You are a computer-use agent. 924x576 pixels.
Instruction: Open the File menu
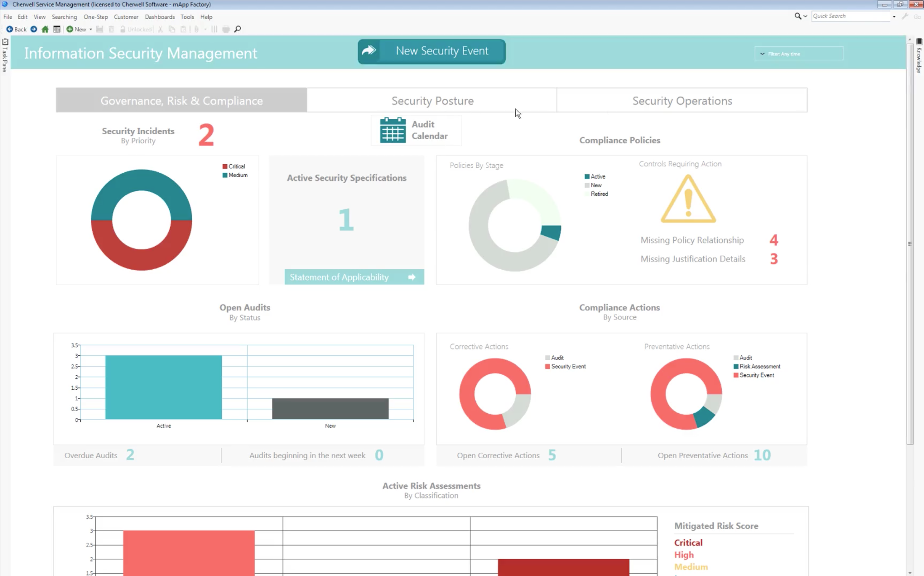(x=8, y=17)
